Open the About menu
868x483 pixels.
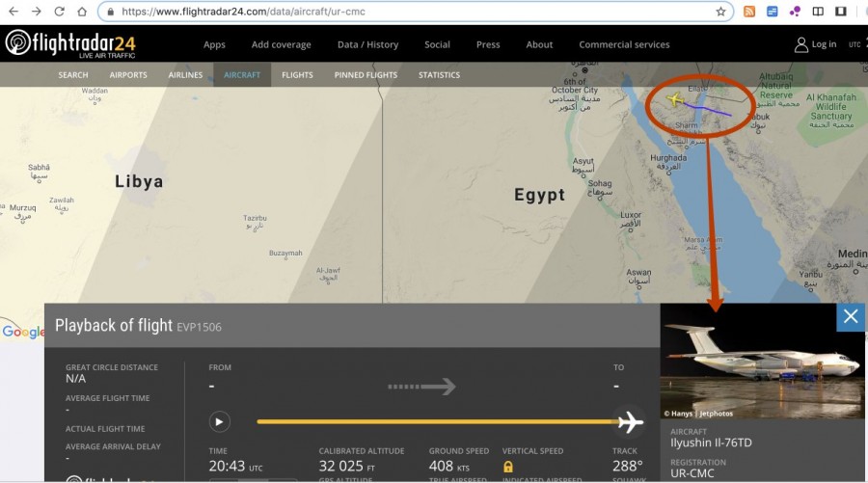tap(540, 44)
